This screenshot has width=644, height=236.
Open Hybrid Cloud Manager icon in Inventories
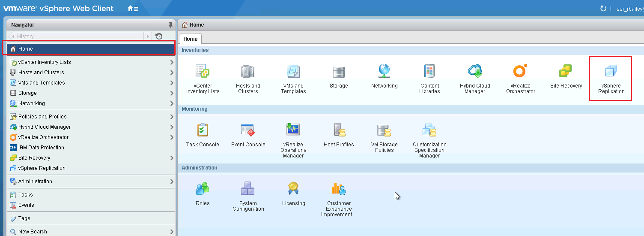pos(475,71)
